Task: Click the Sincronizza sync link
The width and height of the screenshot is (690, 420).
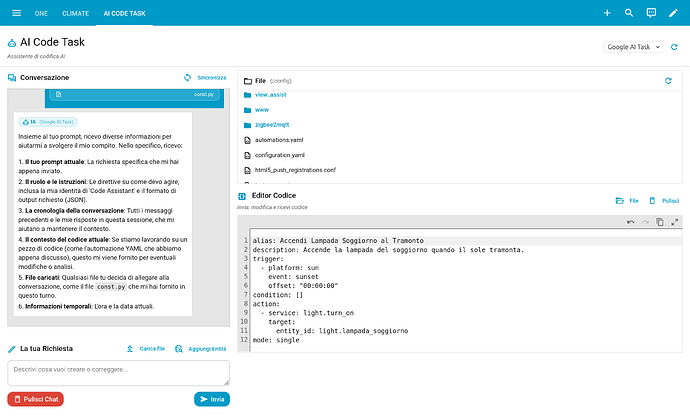Action: click(212, 77)
